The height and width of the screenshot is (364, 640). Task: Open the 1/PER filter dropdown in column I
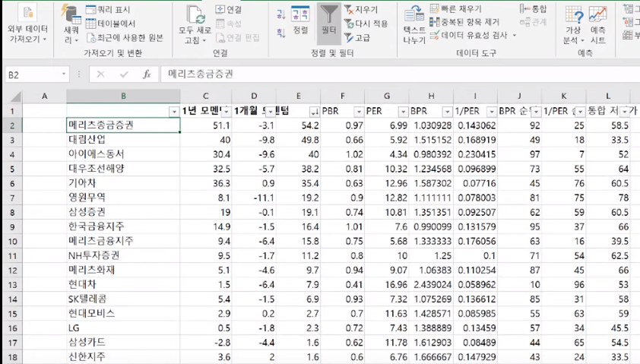492,112
